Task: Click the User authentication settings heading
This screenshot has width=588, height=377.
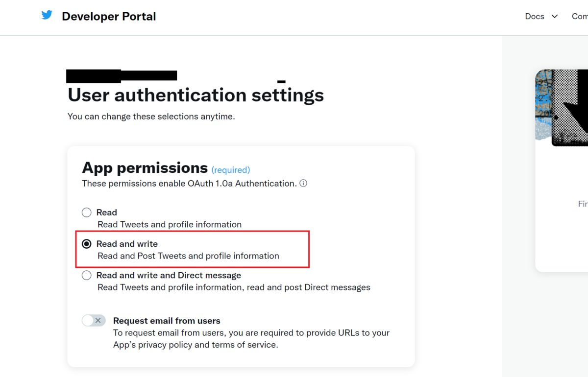Action: (x=195, y=95)
